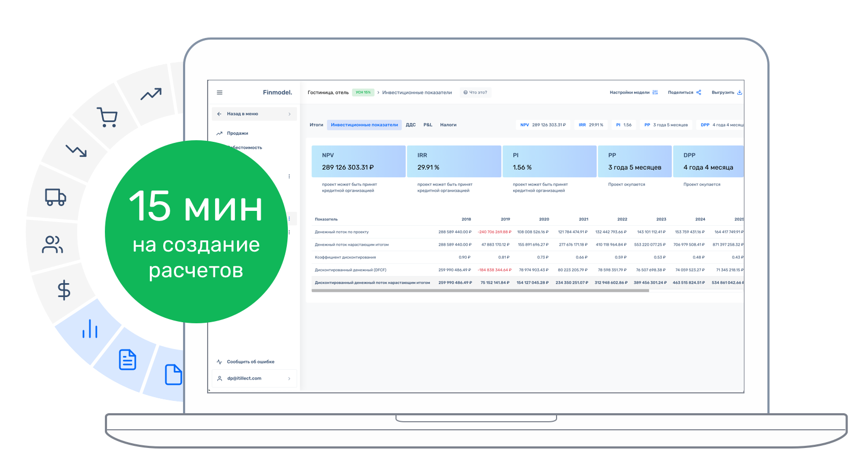Expand the dp@itillect.com account row
This screenshot has height=471, width=868.
click(x=255, y=378)
